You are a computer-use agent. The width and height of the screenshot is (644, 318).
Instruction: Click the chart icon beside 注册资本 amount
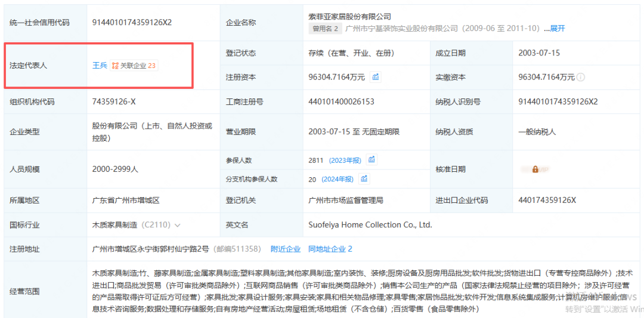coord(376,77)
